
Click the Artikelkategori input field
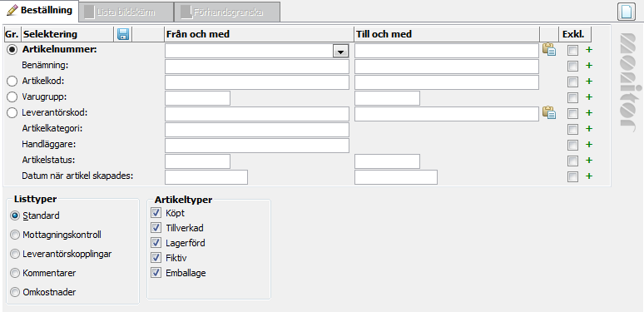pos(257,130)
